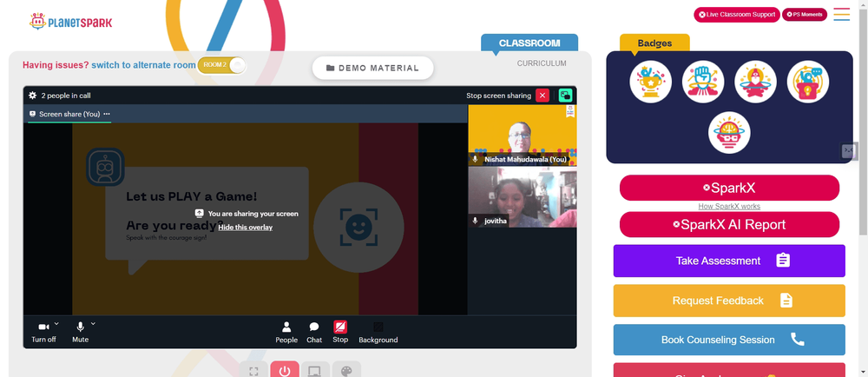Open the SparkX AI Report
This screenshot has width=868, height=377.
click(729, 224)
